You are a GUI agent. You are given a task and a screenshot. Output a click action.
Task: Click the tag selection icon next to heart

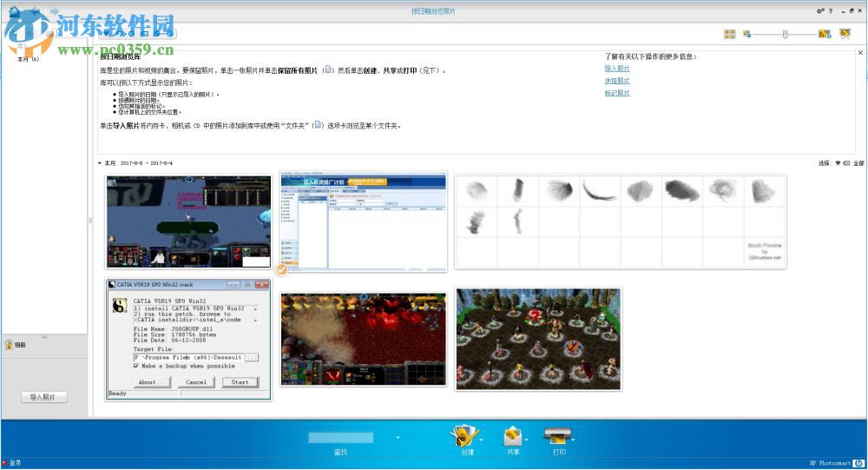pyautogui.click(x=845, y=163)
